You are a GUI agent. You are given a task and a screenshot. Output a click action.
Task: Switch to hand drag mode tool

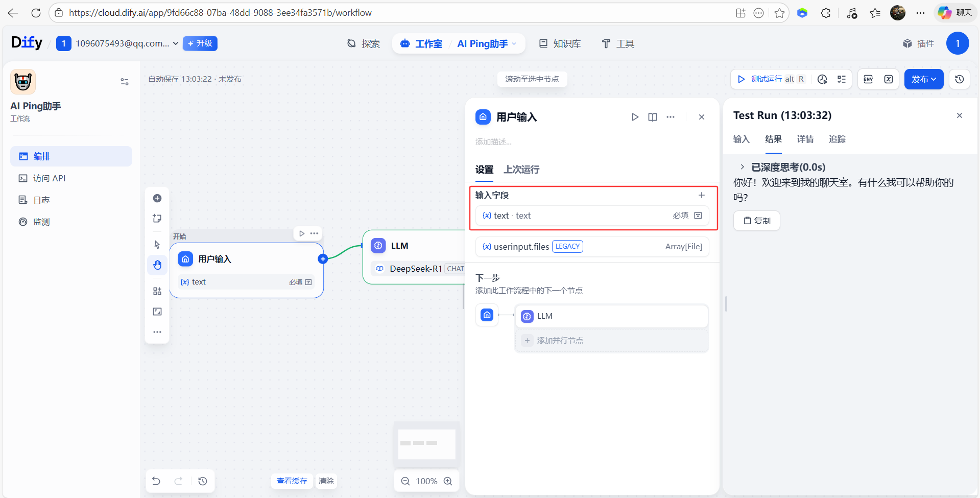[157, 265]
